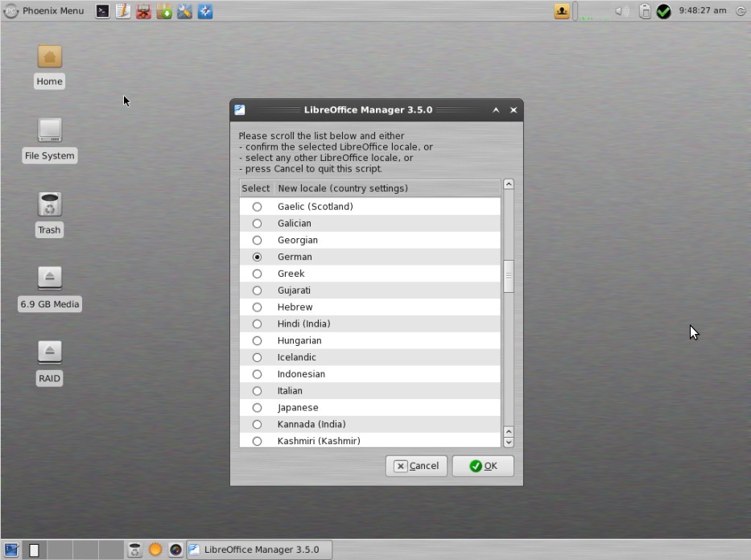The height and width of the screenshot is (560, 751).
Task: Click the LibreOffice Manager title bar window icon
Action: tap(240, 109)
